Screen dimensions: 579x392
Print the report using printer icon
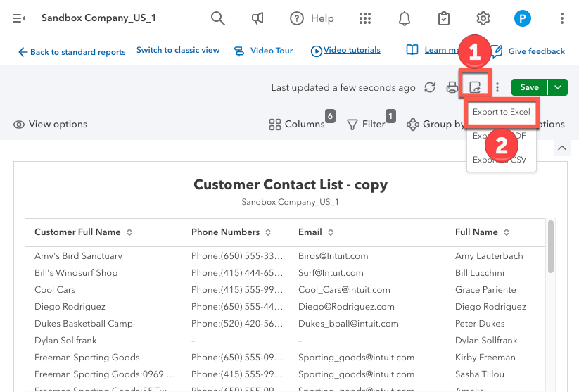[x=452, y=87]
